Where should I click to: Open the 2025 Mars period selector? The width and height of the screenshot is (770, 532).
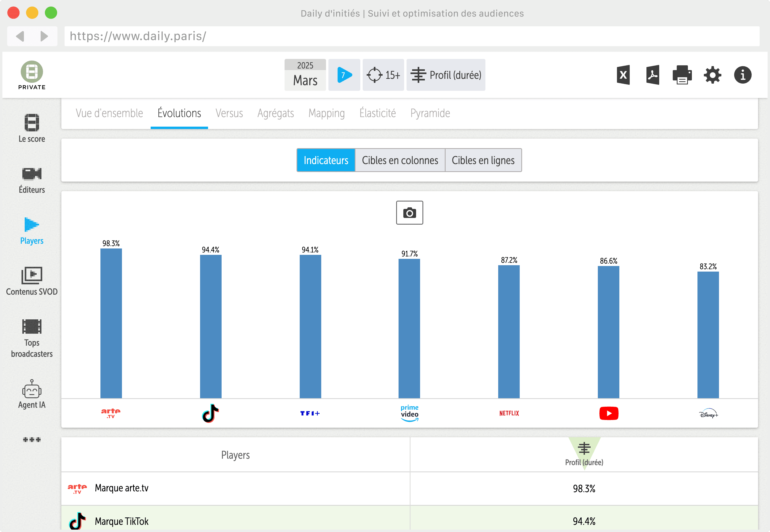coord(305,75)
